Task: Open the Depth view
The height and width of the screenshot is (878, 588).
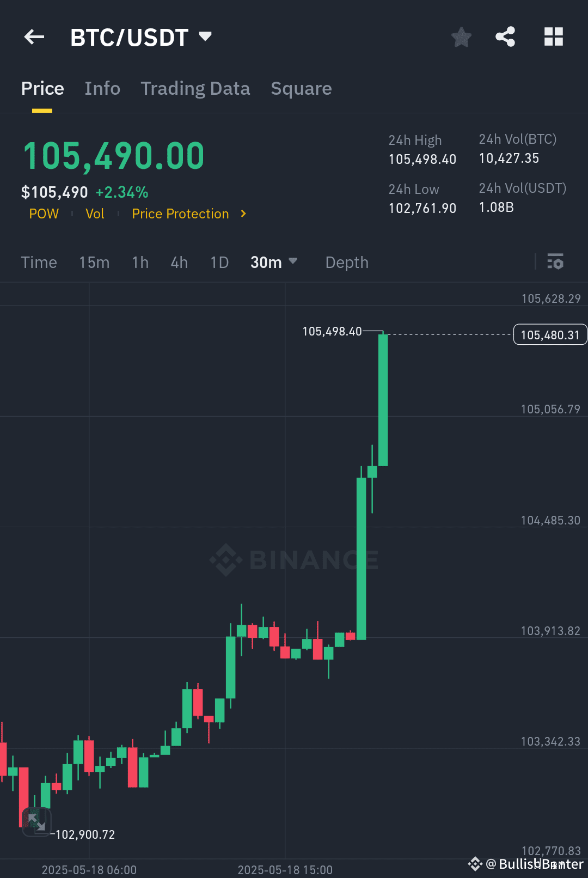Action: pos(346,262)
